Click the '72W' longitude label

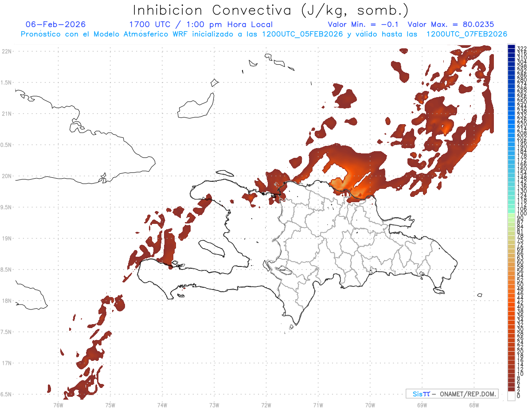(266, 405)
